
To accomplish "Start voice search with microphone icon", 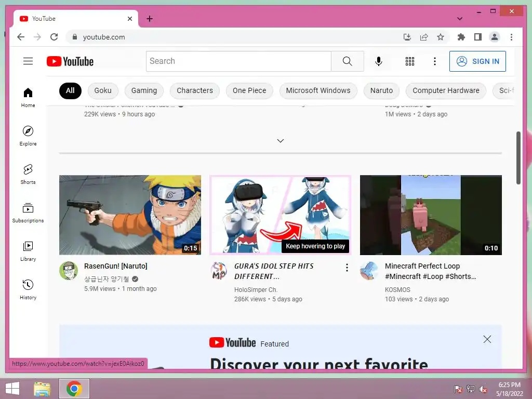I will [x=379, y=61].
